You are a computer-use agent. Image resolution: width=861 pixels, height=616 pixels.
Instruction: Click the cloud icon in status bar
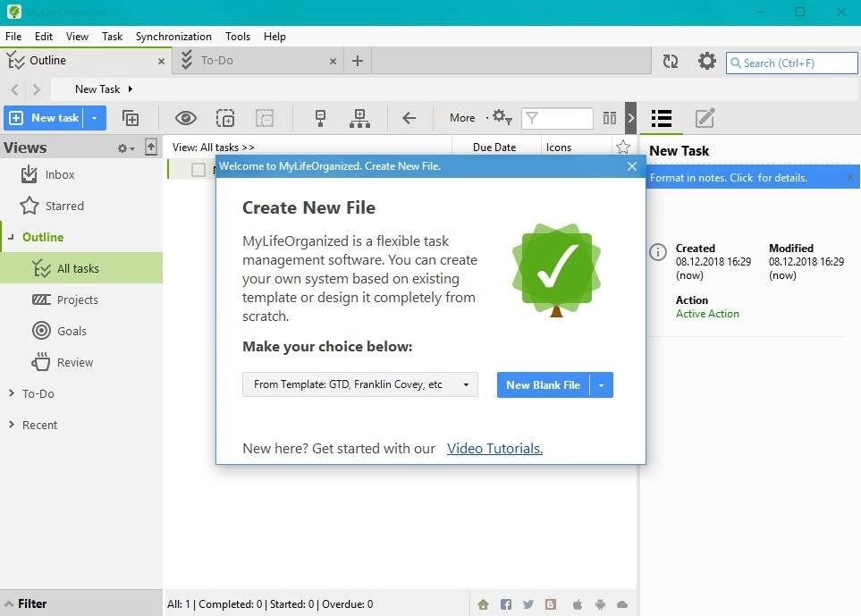click(622, 604)
